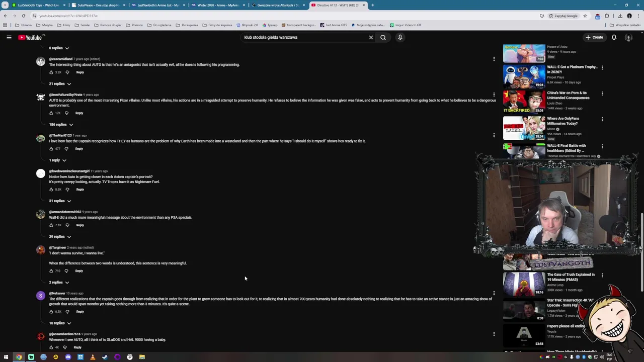Expand the 186 replies thread
Screen dimensions: 644x362
coord(61,125)
